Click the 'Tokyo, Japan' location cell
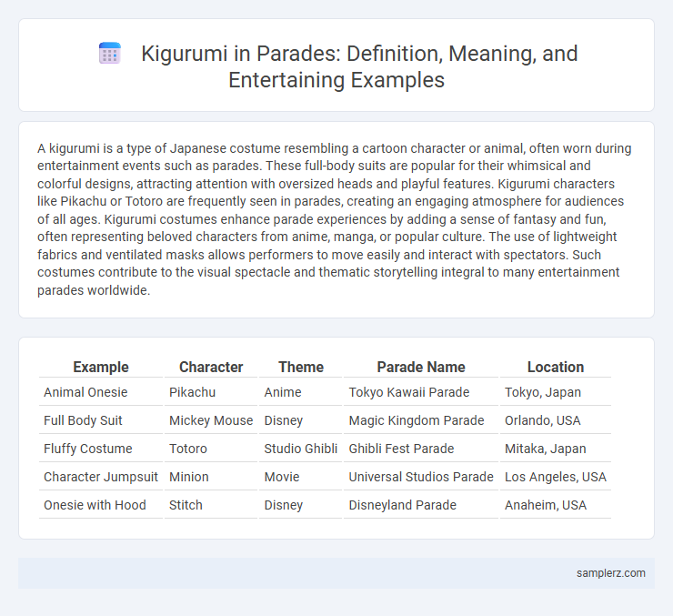The width and height of the screenshot is (673, 616). click(556, 392)
